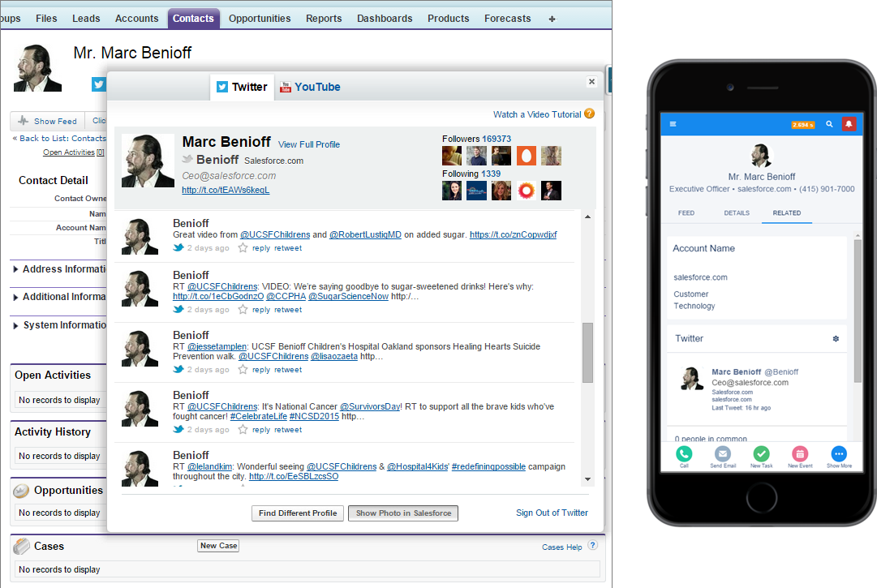The height and width of the screenshot is (588, 877).
Task: Open Watch a Video Tutorial link
Action: tap(537, 114)
